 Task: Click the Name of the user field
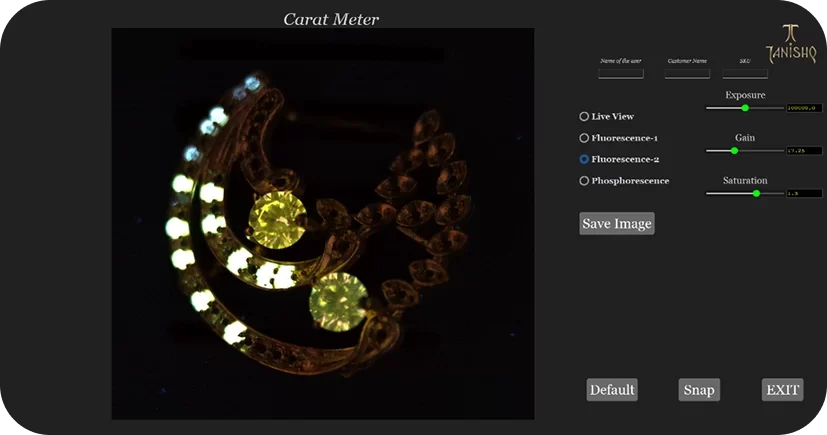pyautogui.click(x=620, y=73)
